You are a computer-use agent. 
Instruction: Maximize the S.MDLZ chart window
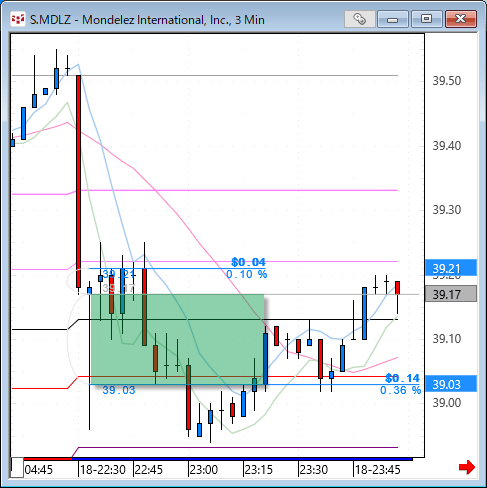pos(426,19)
